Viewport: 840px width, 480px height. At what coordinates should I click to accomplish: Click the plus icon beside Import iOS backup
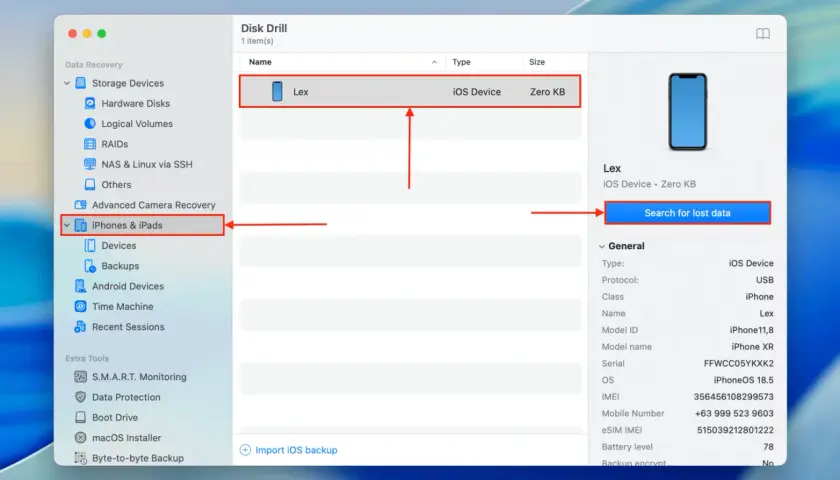click(245, 450)
